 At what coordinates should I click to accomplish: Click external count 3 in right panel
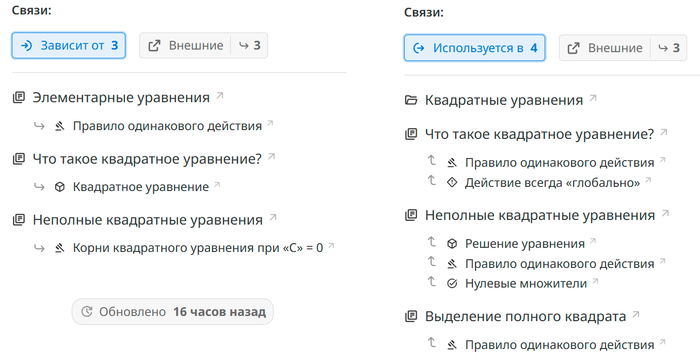(669, 48)
